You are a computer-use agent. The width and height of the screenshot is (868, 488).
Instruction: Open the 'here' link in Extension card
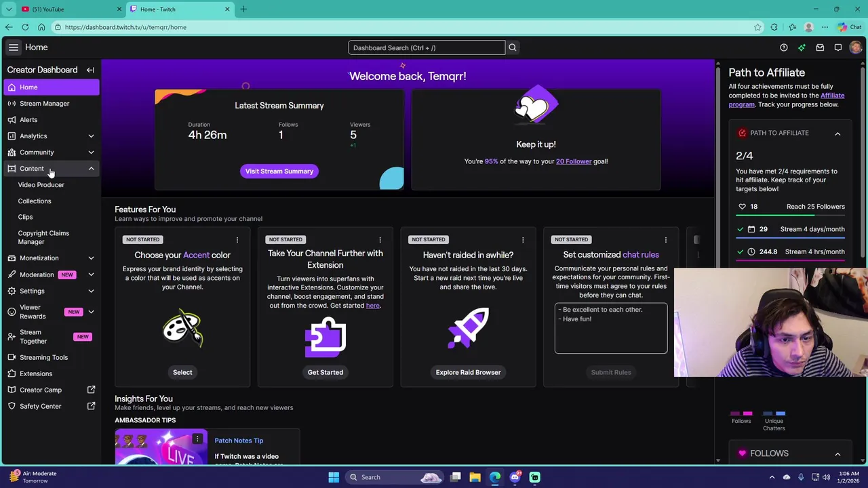click(x=373, y=306)
